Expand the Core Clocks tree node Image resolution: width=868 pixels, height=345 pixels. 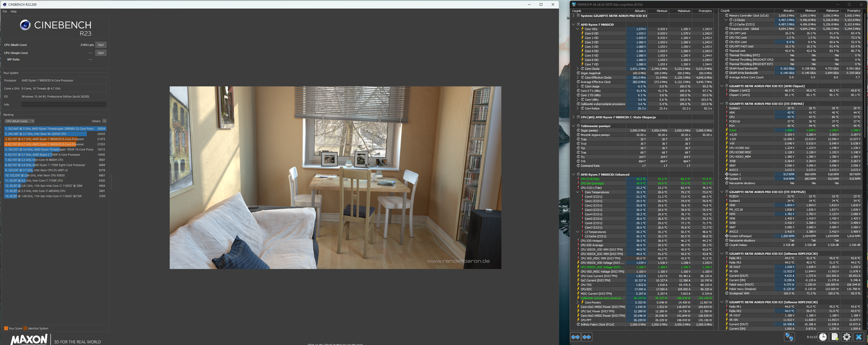(x=578, y=69)
